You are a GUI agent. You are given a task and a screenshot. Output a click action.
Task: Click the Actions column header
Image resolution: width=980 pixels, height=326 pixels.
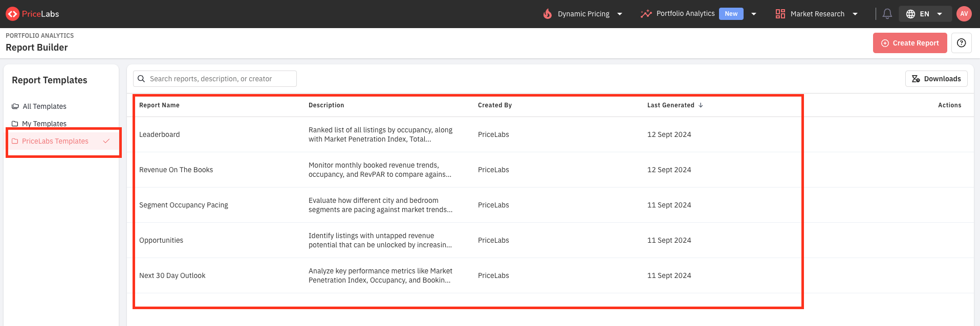pyautogui.click(x=949, y=105)
